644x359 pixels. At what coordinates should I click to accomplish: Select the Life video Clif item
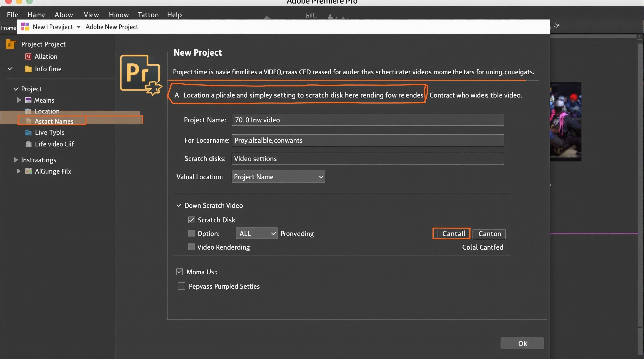[54, 144]
